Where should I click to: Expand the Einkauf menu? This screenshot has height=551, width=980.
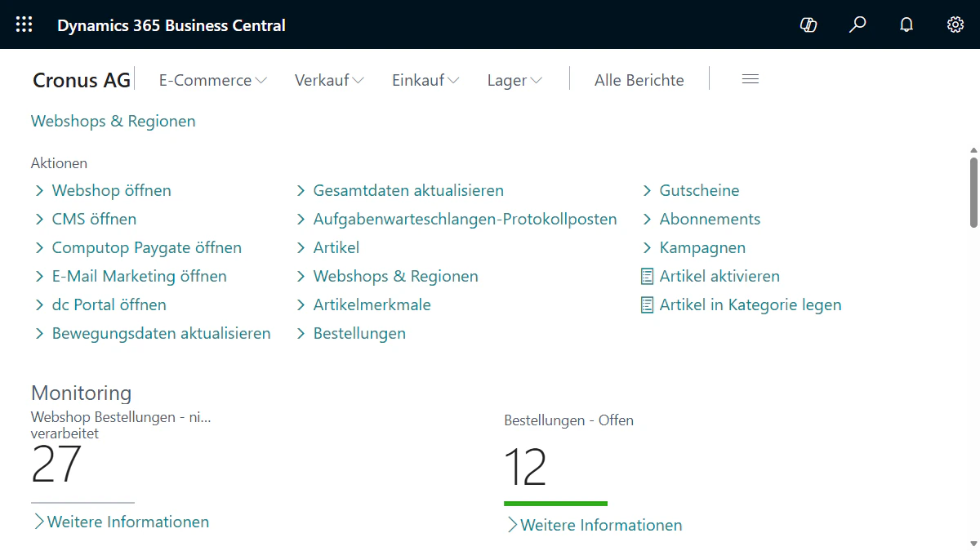(x=425, y=80)
